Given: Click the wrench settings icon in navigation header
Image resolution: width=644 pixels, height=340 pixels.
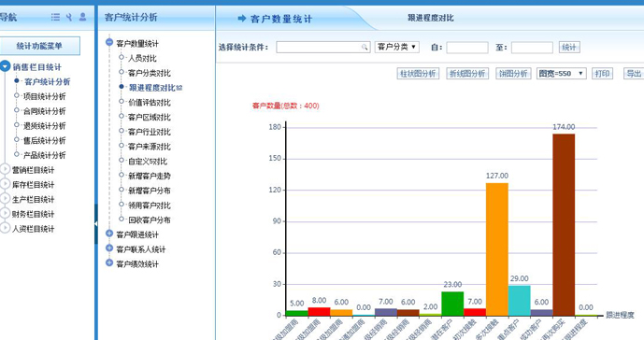Looking at the screenshot, I should pos(69,17).
